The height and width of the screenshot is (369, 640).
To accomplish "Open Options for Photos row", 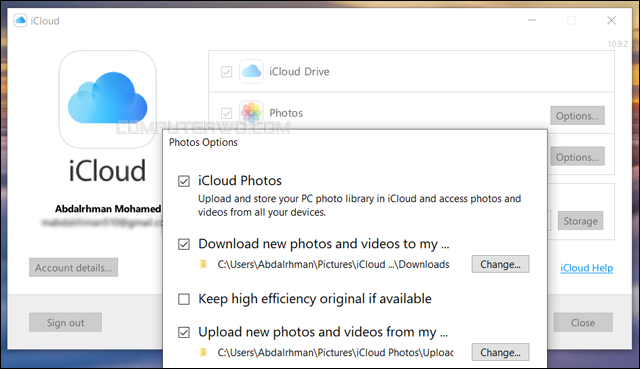I will pos(577,116).
